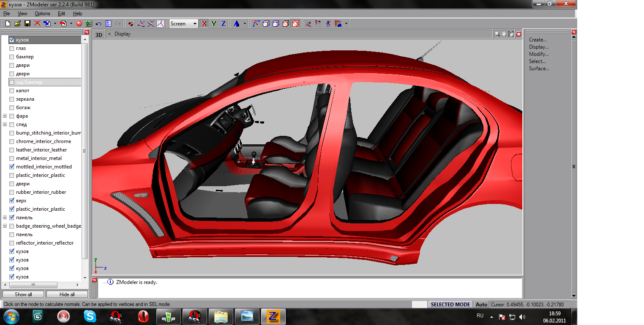The width and height of the screenshot is (644, 325).
Task: Enable the капот object checkbox
Action: [12, 91]
